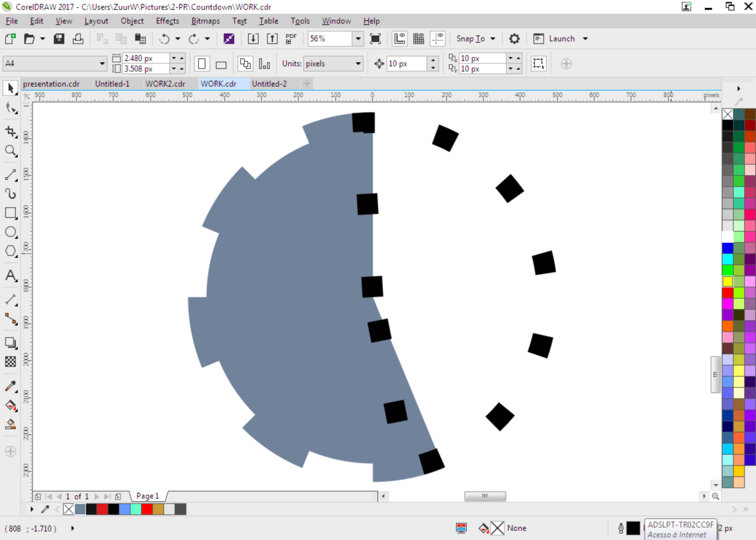Select the Freehand drawing tool
The width and height of the screenshot is (756, 540).
[10, 175]
